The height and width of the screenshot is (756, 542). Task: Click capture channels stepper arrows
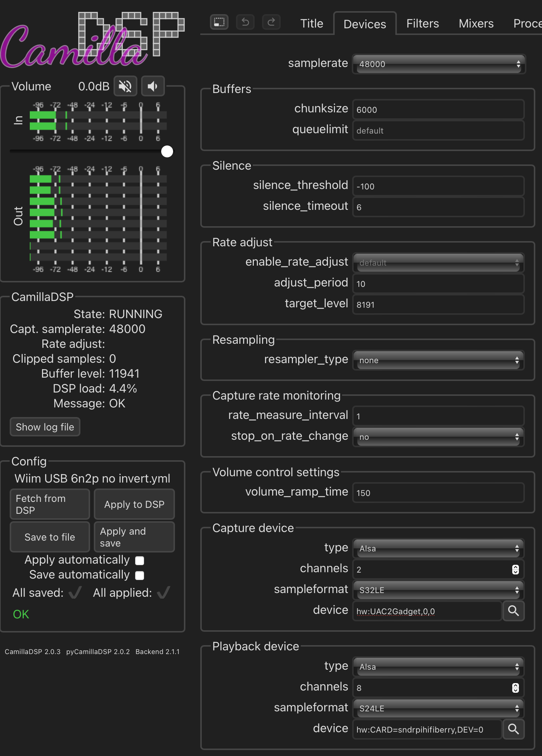(x=516, y=570)
